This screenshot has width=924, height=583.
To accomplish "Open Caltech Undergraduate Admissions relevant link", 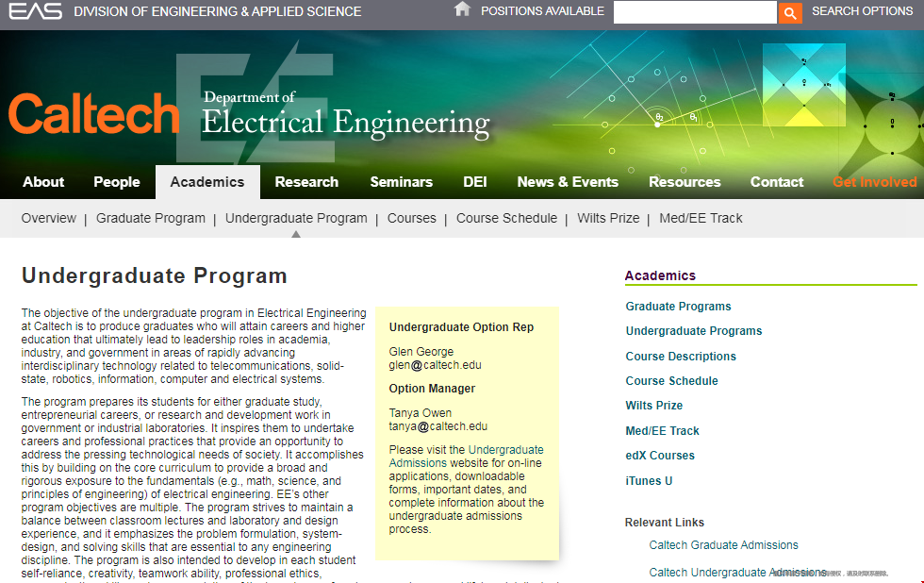I will tap(737, 573).
